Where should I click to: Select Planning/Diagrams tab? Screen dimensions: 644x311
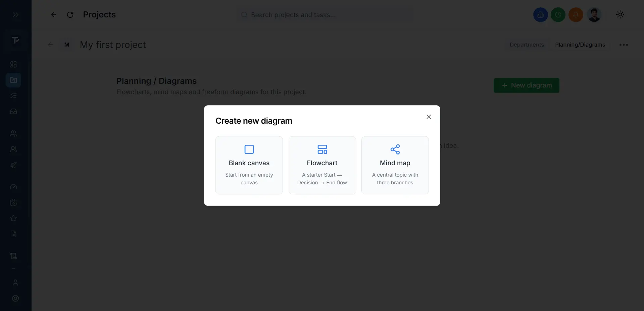coord(580,45)
